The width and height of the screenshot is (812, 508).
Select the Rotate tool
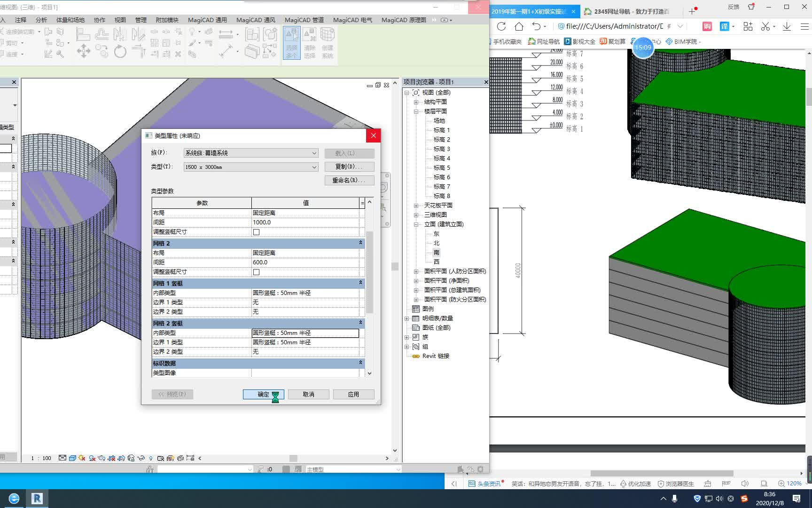[x=120, y=53]
